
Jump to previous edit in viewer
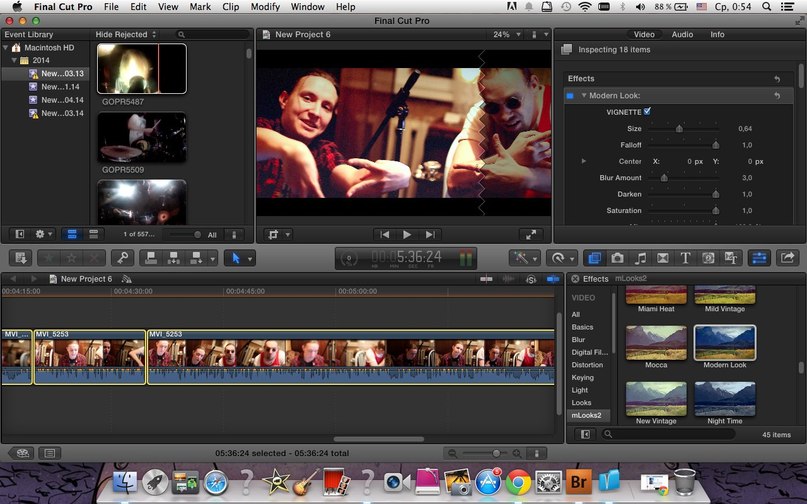coord(384,234)
